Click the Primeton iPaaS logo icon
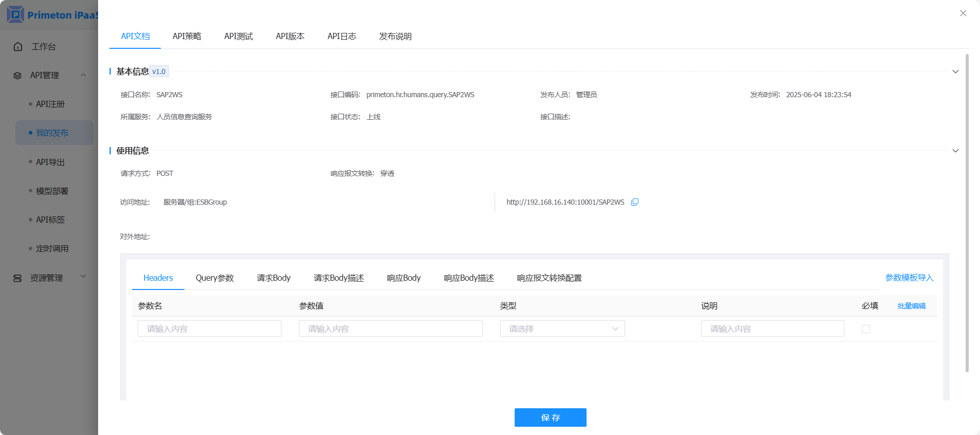 coord(15,14)
